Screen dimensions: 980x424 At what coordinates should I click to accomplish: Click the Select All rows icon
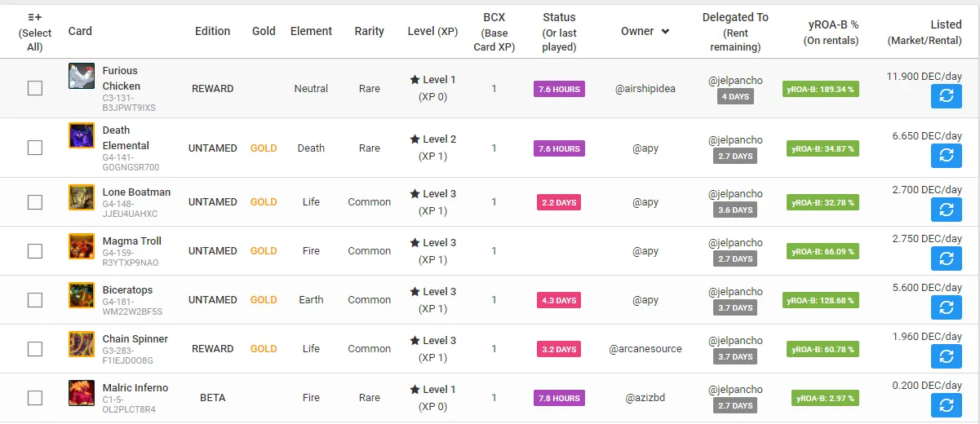[35, 17]
